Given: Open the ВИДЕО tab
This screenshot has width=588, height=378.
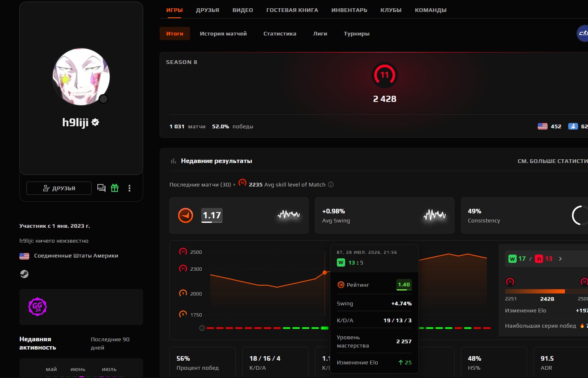Looking at the screenshot, I should pos(242,10).
